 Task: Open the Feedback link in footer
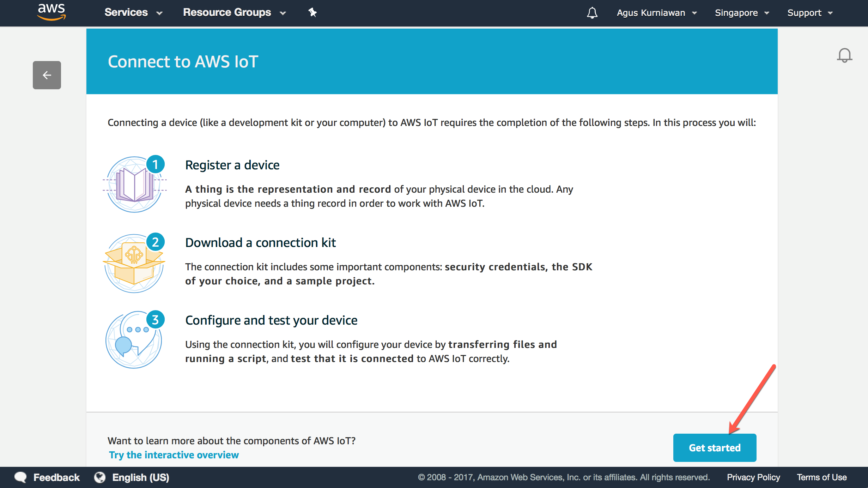pos(56,477)
